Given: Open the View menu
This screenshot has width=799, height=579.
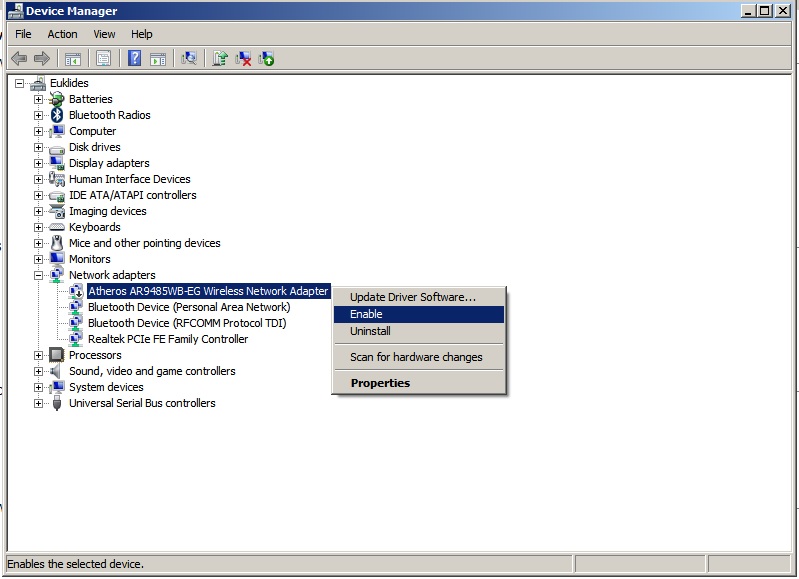Looking at the screenshot, I should (104, 34).
